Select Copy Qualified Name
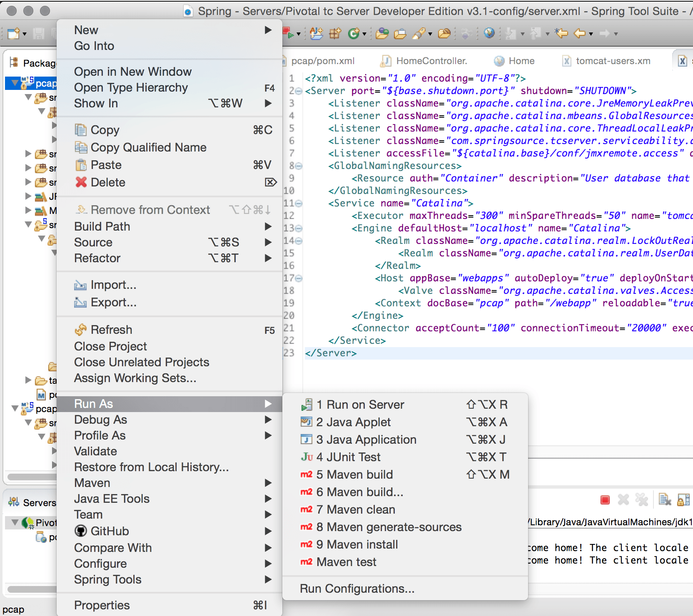The width and height of the screenshot is (693, 616). (170, 147)
